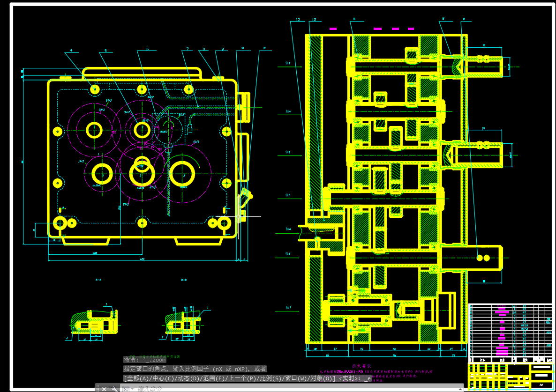Click the 范围(E) zoom option text

[215, 378]
